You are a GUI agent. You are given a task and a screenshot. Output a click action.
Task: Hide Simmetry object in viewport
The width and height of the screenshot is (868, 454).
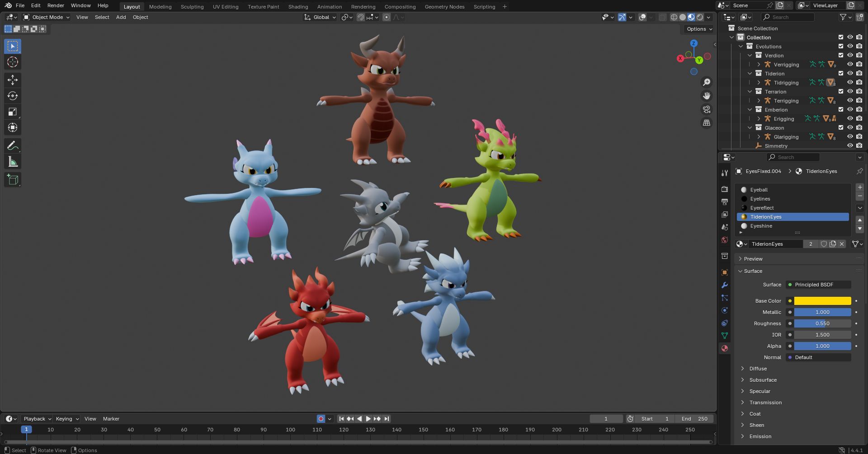tap(850, 146)
